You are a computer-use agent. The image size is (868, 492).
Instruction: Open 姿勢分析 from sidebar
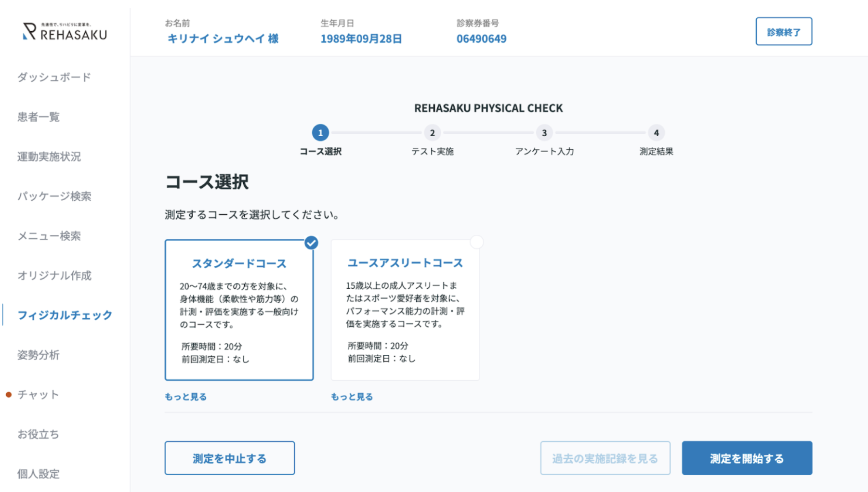pos(39,355)
